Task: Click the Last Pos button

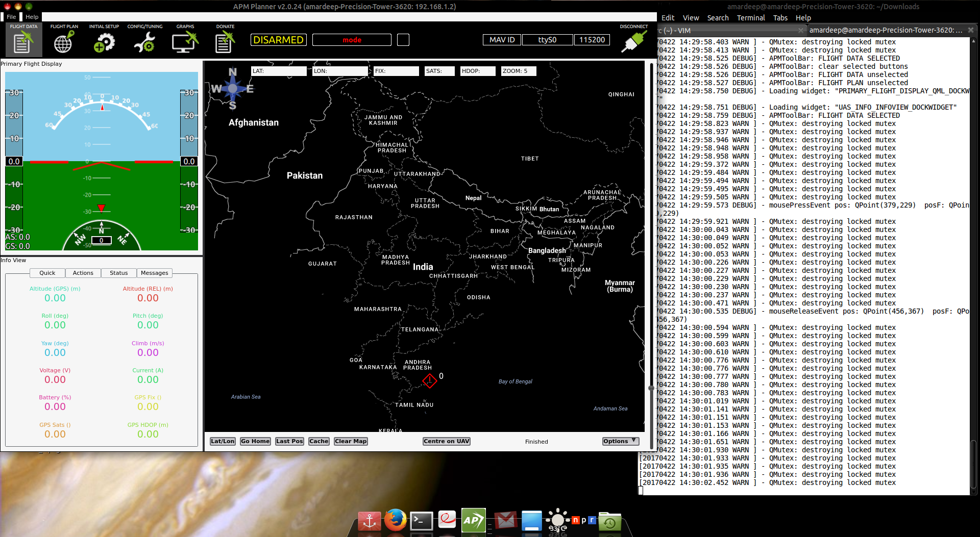Action: 289,441
